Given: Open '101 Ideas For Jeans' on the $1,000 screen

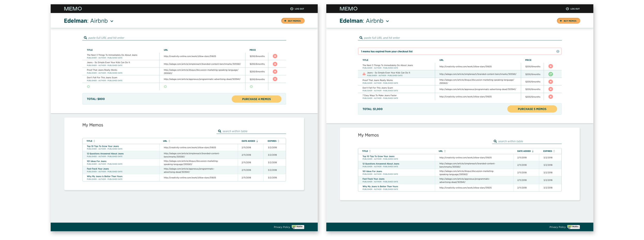Looking at the screenshot, I should (372, 171).
